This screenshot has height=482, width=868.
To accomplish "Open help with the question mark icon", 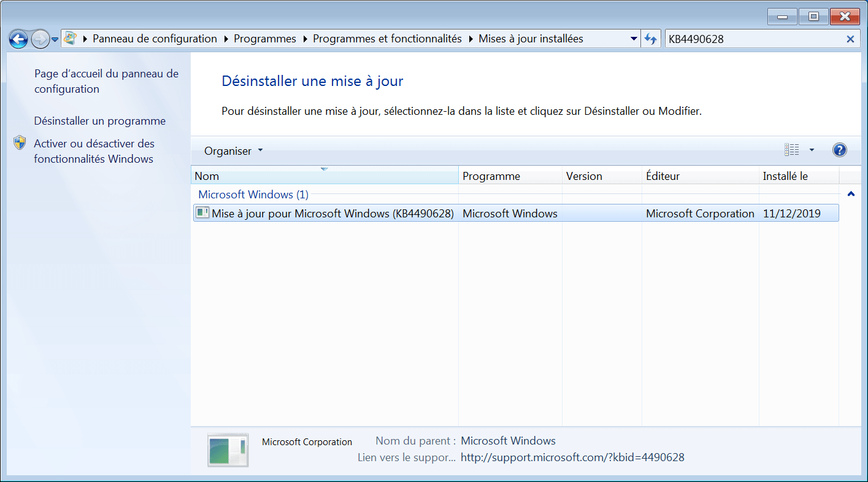I will click(x=840, y=150).
